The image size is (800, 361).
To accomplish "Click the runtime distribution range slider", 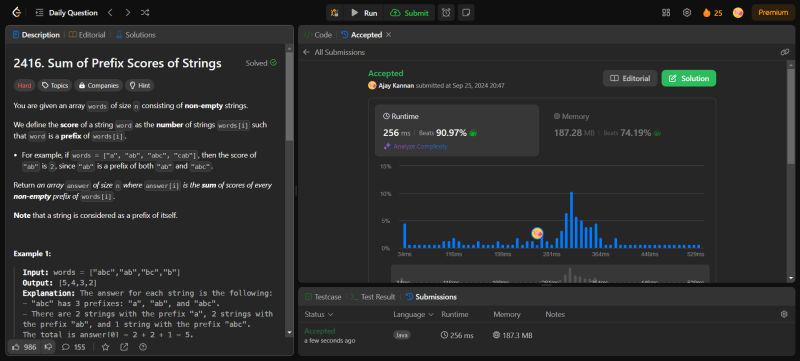I will coord(549,273).
